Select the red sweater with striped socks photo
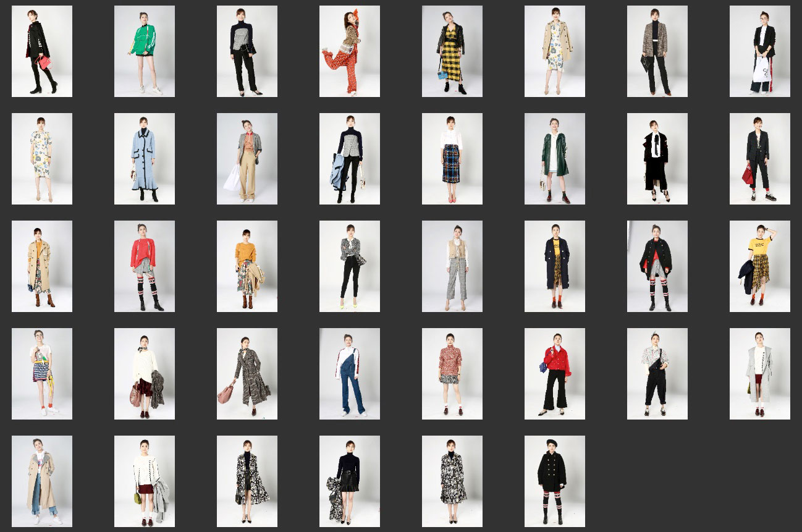Viewport: 802px width, 532px height. (x=144, y=266)
